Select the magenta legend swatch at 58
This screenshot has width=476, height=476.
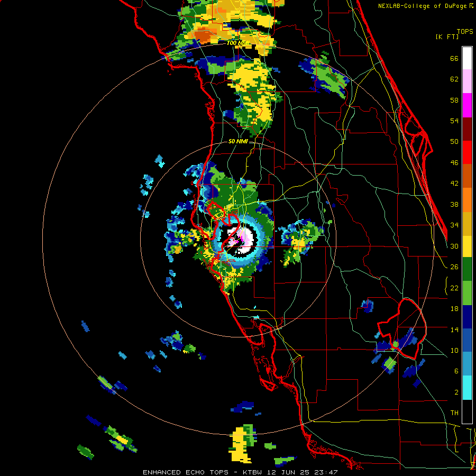[x=467, y=105]
